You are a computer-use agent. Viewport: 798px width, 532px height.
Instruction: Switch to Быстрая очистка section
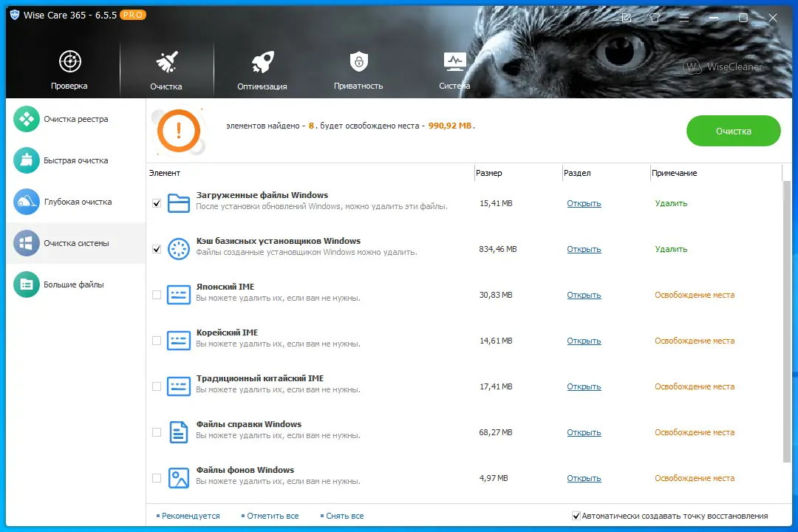point(76,160)
